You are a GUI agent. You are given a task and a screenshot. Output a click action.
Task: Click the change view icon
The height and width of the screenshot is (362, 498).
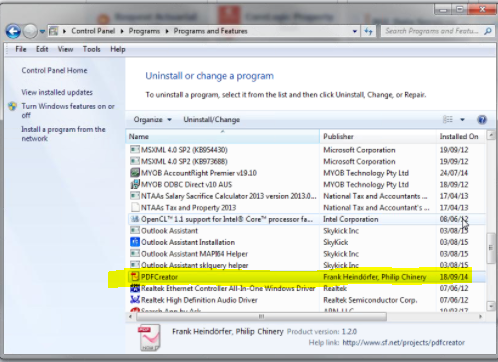(448, 119)
